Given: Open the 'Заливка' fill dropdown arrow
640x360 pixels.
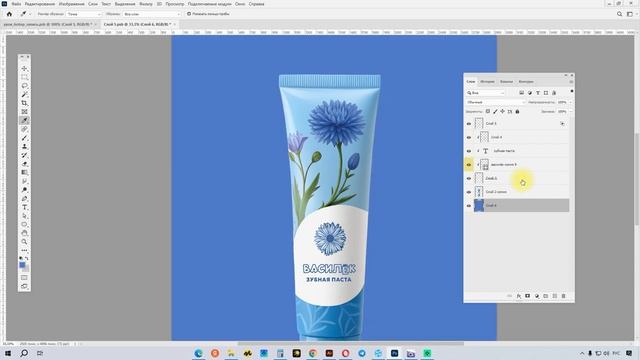Looking at the screenshot, I should (x=570, y=111).
